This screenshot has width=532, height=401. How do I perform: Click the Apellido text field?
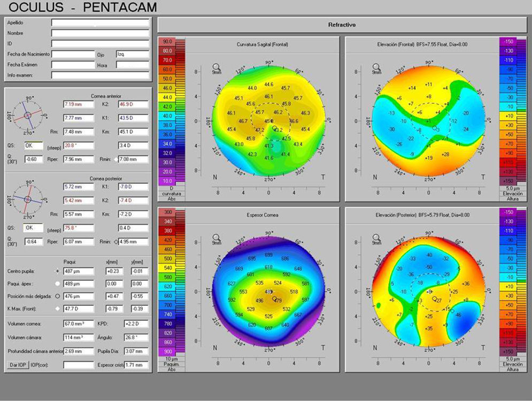tap(100, 23)
